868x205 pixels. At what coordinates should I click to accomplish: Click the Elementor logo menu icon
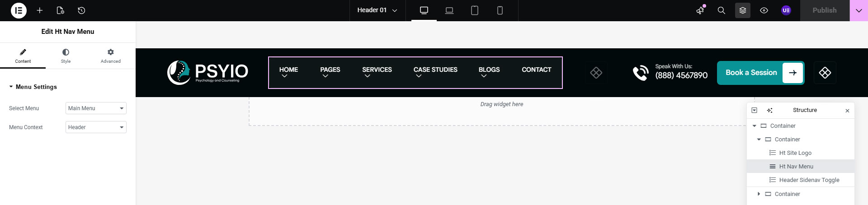19,10
